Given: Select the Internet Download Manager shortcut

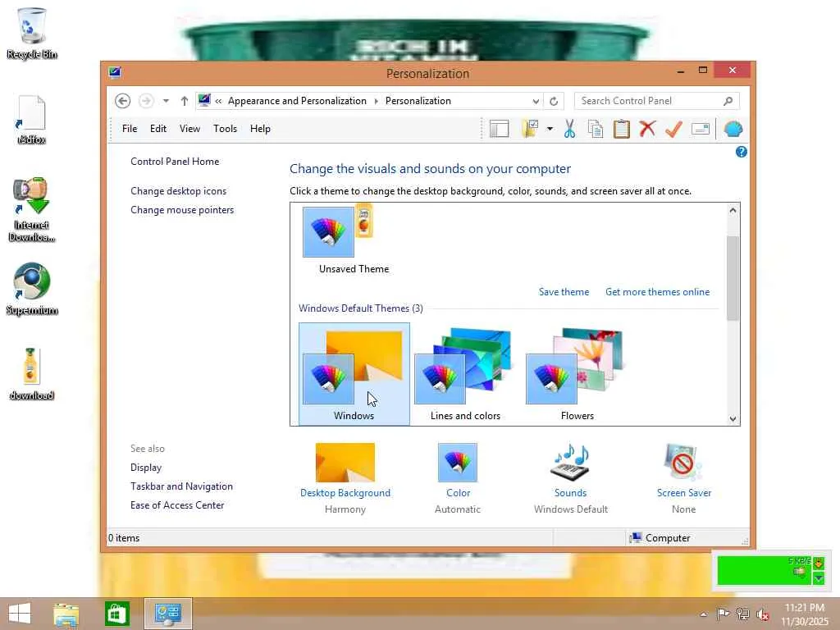Looking at the screenshot, I should pyautogui.click(x=32, y=209).
